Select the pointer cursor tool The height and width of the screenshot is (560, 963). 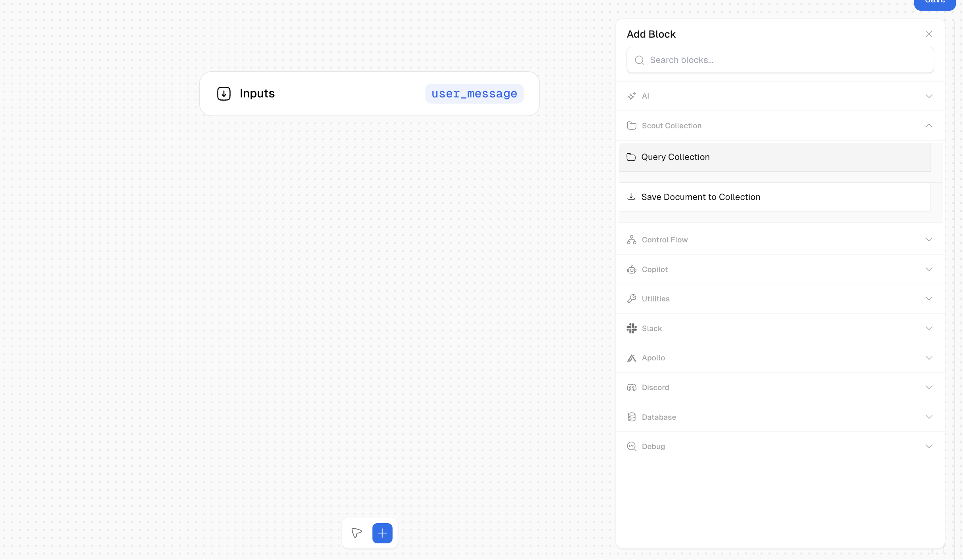coord(357,533)
